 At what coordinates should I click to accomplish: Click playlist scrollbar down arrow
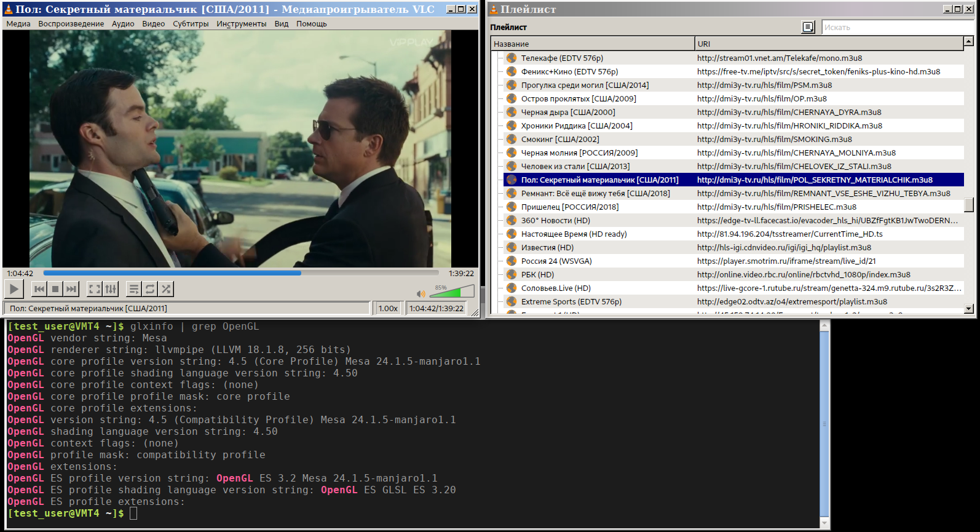pyautogui.click(x=969, y=309)
